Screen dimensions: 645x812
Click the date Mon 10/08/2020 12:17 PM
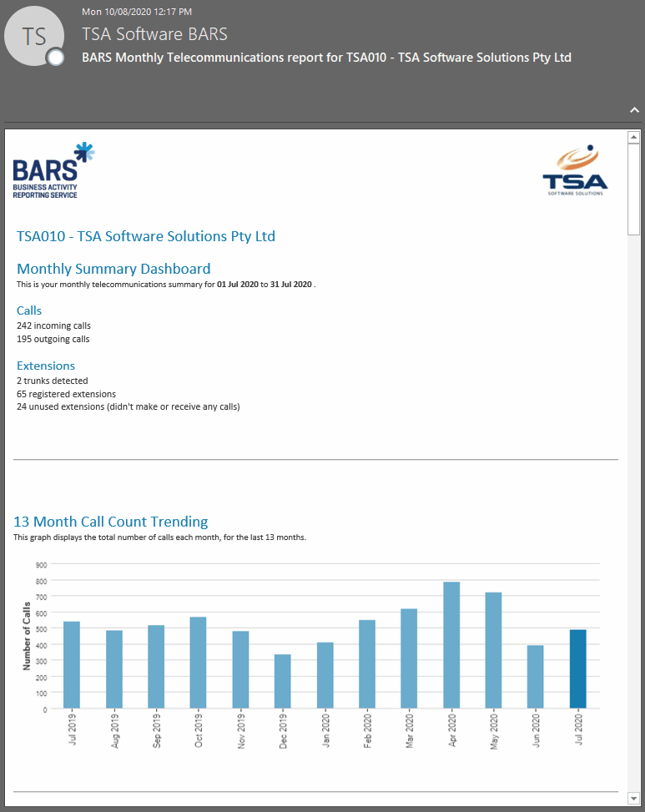[x=137, y=12]
